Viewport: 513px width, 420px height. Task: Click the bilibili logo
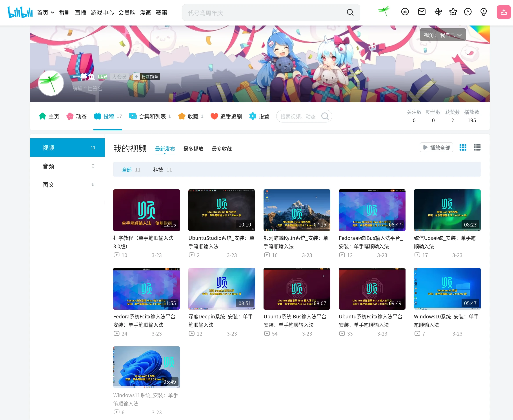tap(20, 12)
